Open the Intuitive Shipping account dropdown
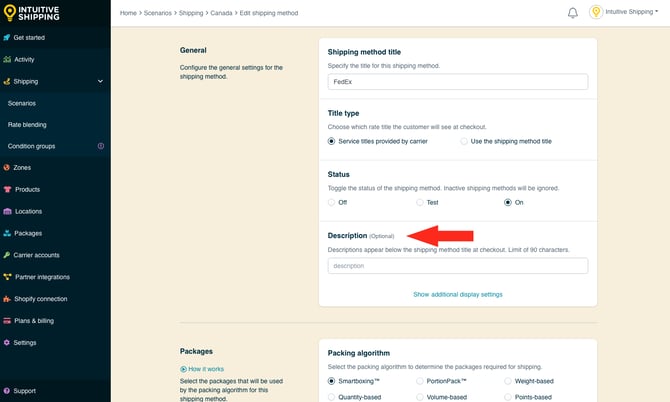 (x=632, y=12)
